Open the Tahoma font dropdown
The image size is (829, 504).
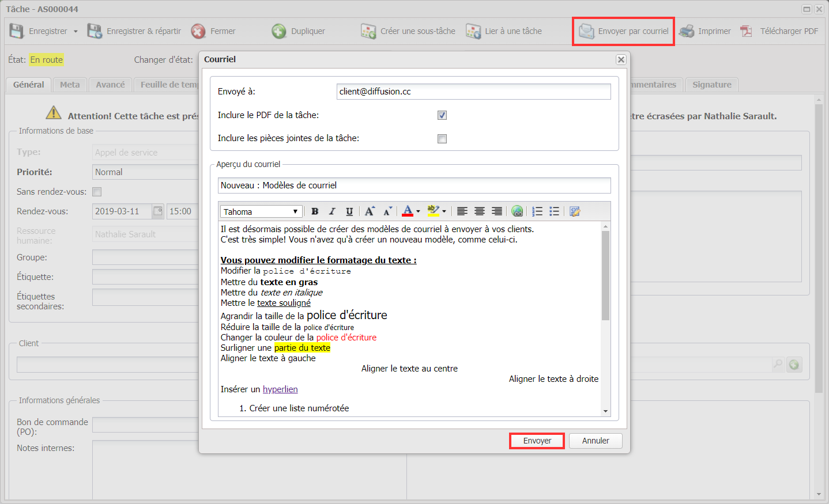click(x=261, y=212)
